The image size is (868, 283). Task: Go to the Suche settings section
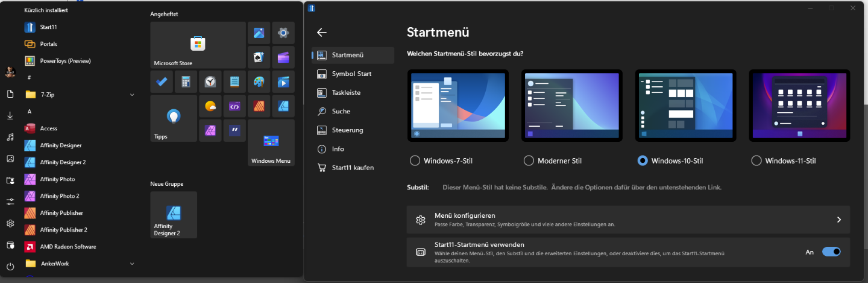pyautogui.click(x=341, y=112)
